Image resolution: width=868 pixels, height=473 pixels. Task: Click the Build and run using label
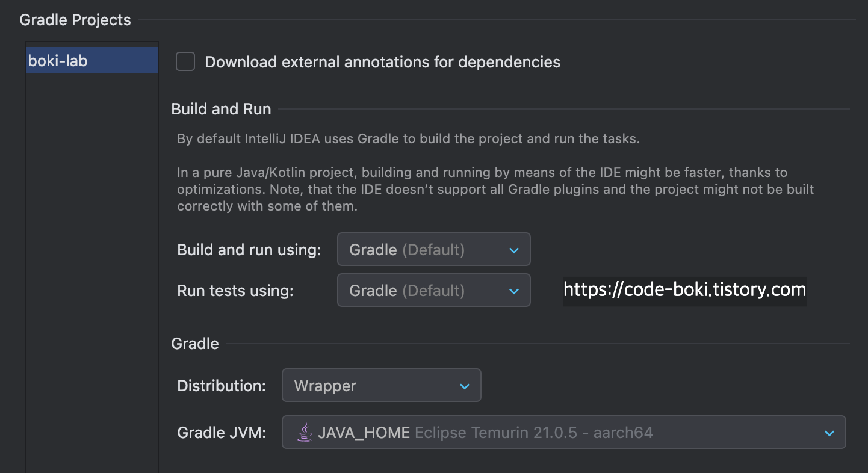[x=249, y=250]
